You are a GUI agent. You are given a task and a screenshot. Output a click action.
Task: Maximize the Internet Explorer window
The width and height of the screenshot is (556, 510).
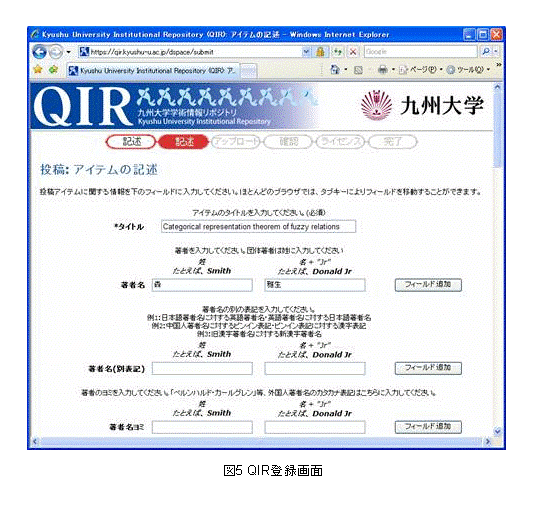[482, 34]
